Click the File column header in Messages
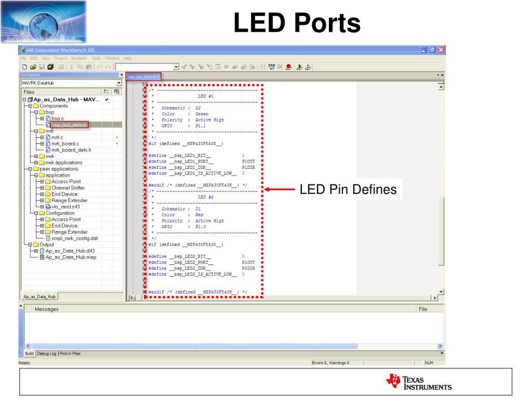Image resolution: width=532 pixels, height=399 pixels. point(430,309)
